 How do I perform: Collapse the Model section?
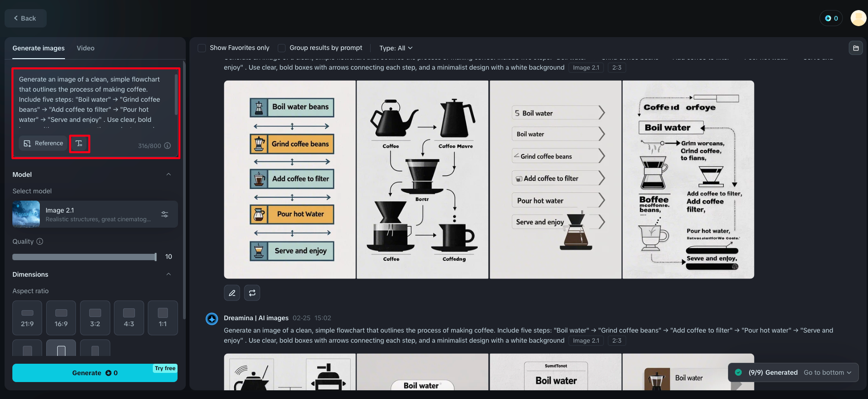click(168, 175)
